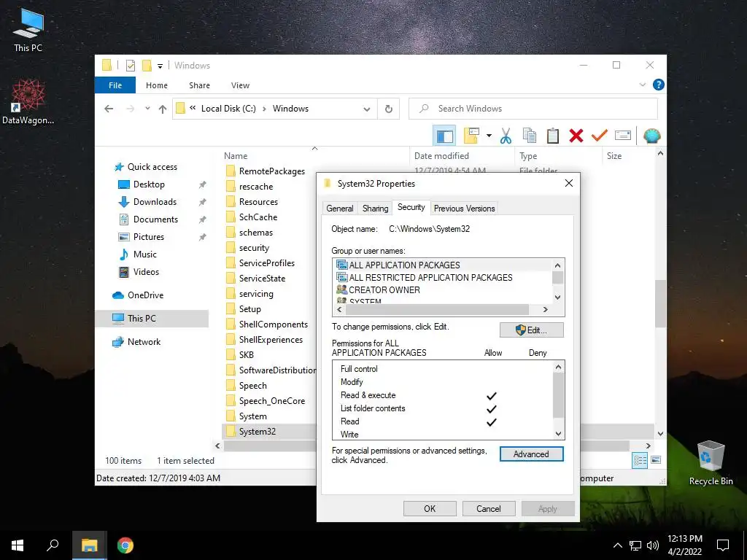
Task: Open the Recycle Bin
Action: point(711,463)
